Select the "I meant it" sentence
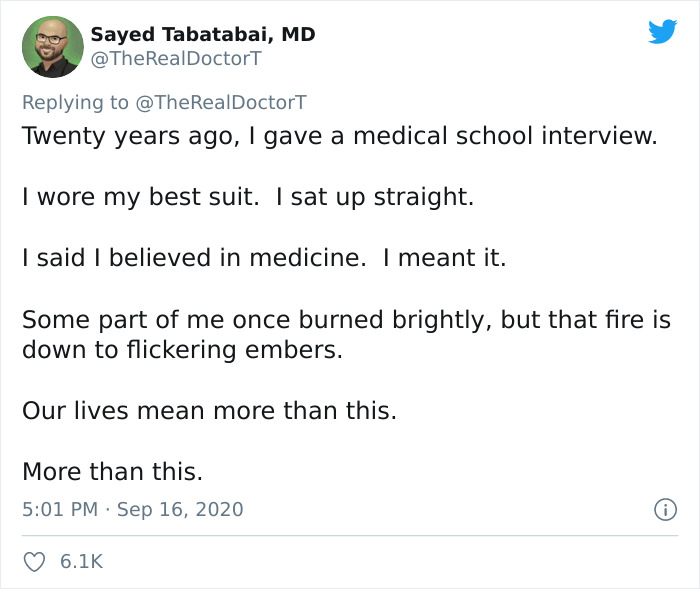The image size is (700, 589). click(x=452, y=258)
